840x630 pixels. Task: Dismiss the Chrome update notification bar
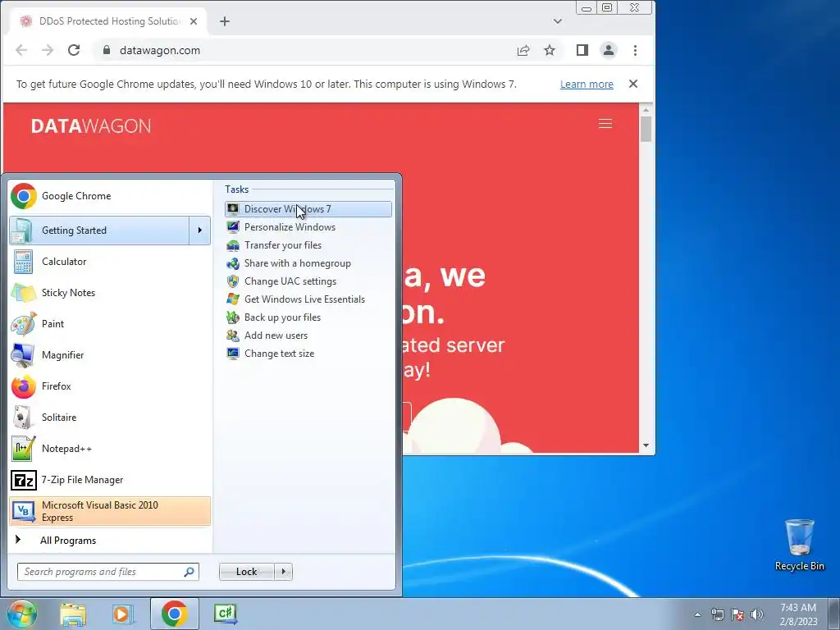point(633,84)
